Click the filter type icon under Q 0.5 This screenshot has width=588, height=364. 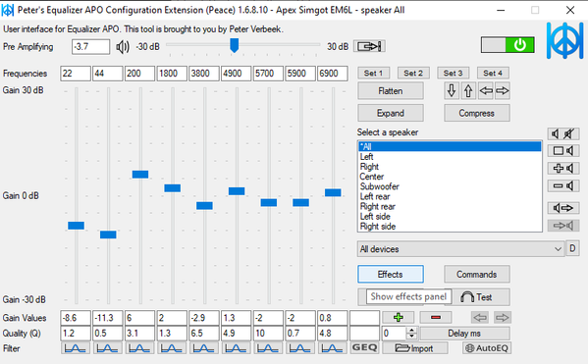click(x=108, y=348)
